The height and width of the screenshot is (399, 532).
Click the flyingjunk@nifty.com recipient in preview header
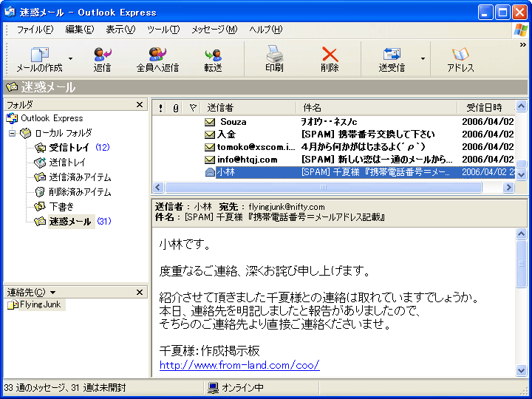click(x=287, y=207)
